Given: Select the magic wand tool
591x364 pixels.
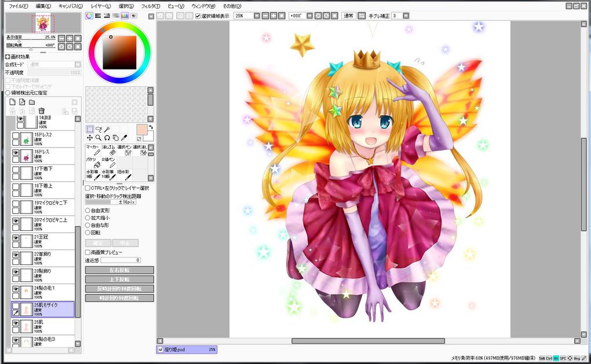Looking at the screenshot, I should click(107, 130).
